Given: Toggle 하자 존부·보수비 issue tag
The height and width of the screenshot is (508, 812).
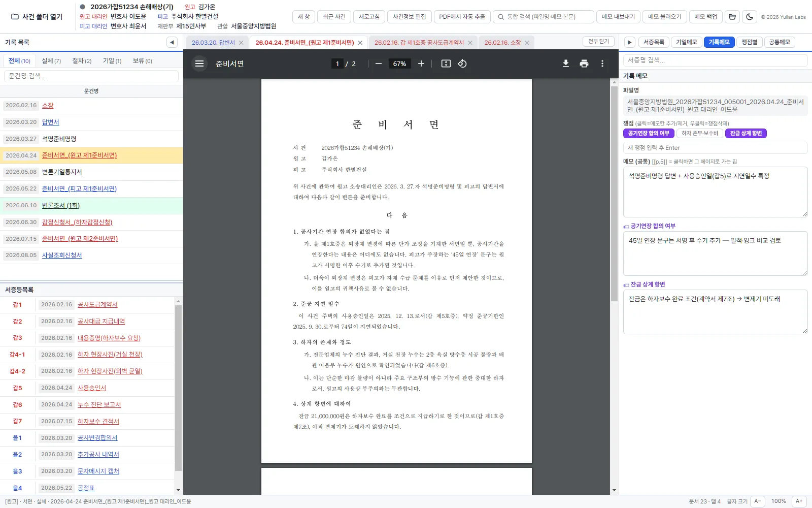Looking at the screenshot, I should point(700,133).
